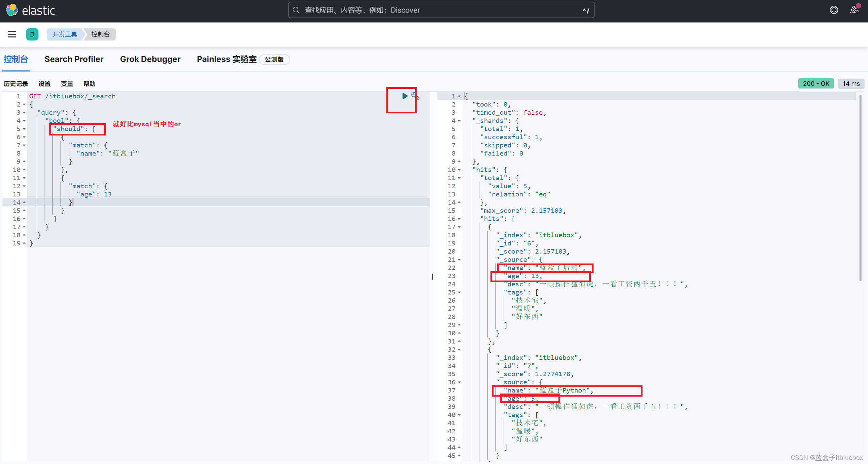
Task: Open the hamburger navigation menu
Action: [x=12, y=34]
